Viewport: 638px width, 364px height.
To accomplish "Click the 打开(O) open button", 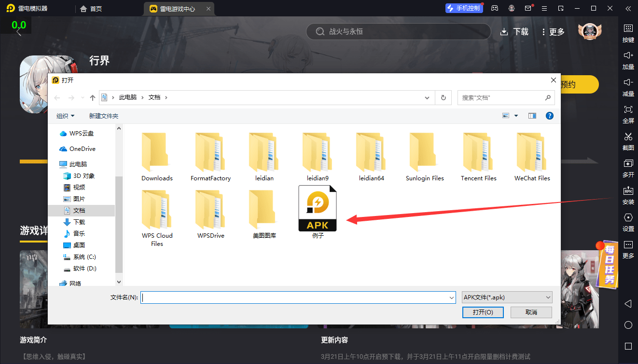I will point(483,312).
